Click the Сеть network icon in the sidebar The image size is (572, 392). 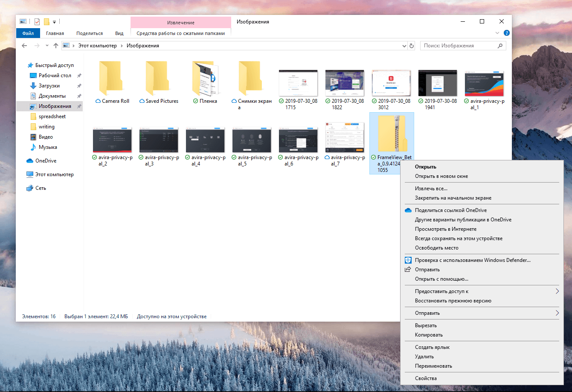click(30, 188)
